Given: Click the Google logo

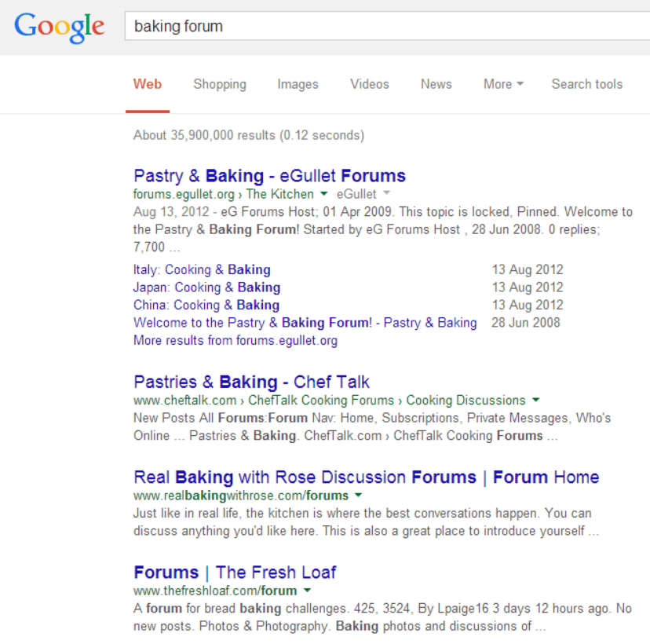Looking at the screenshot, I should pyautogui.click(x=60, y=27).
